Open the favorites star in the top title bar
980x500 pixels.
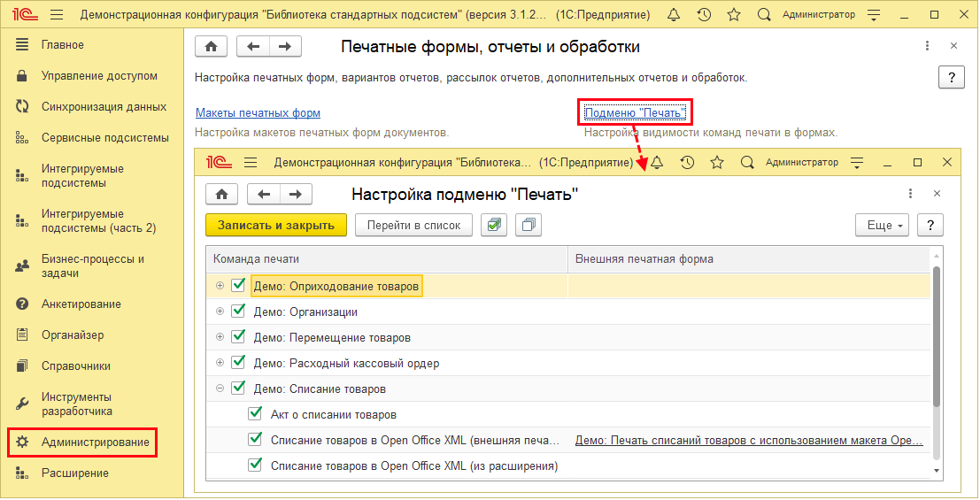click(x=733, y=15)
